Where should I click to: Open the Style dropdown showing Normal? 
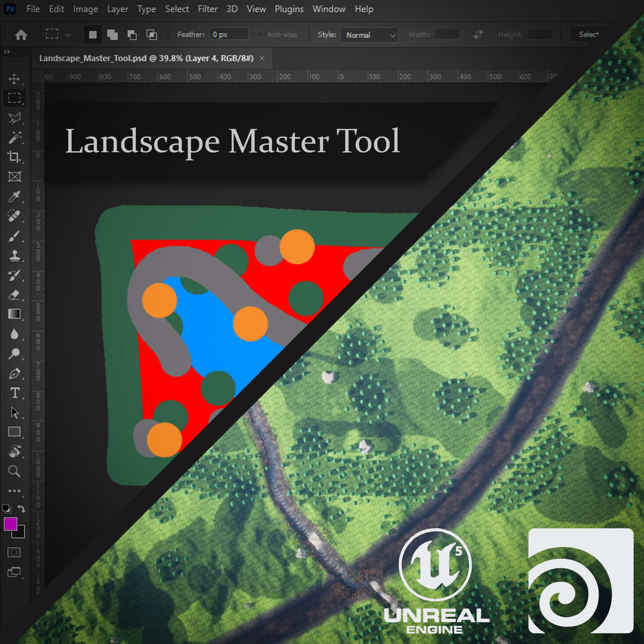369,35
